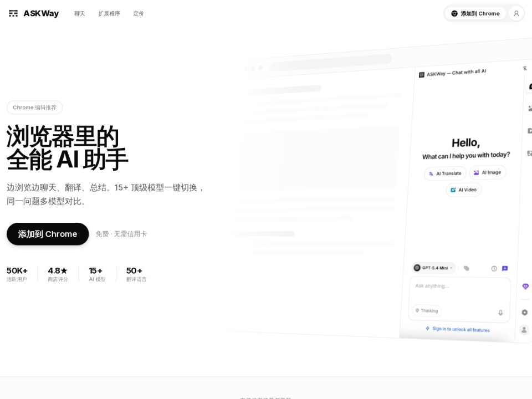Click the large black 添加到 Chrome button
532x399 pixels.
pos(48,234)
